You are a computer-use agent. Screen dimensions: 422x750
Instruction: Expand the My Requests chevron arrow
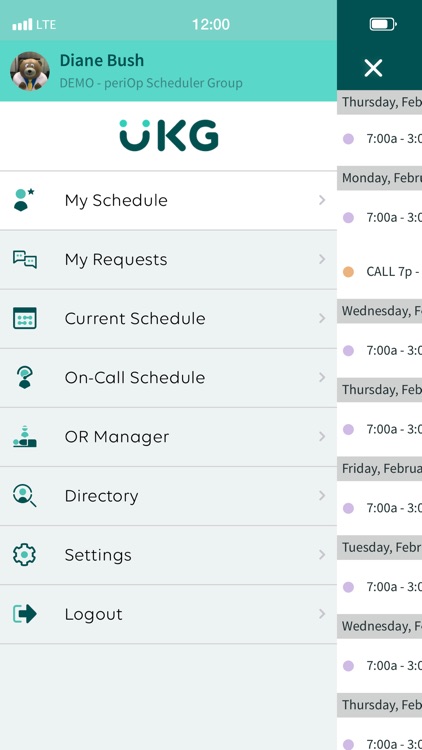(x=322, y=259)
